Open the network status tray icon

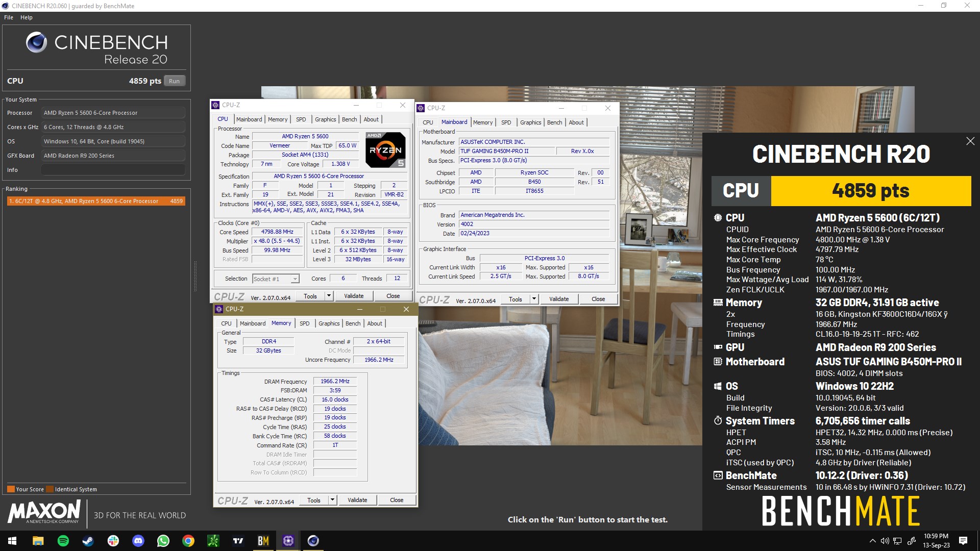pos(898,541)
